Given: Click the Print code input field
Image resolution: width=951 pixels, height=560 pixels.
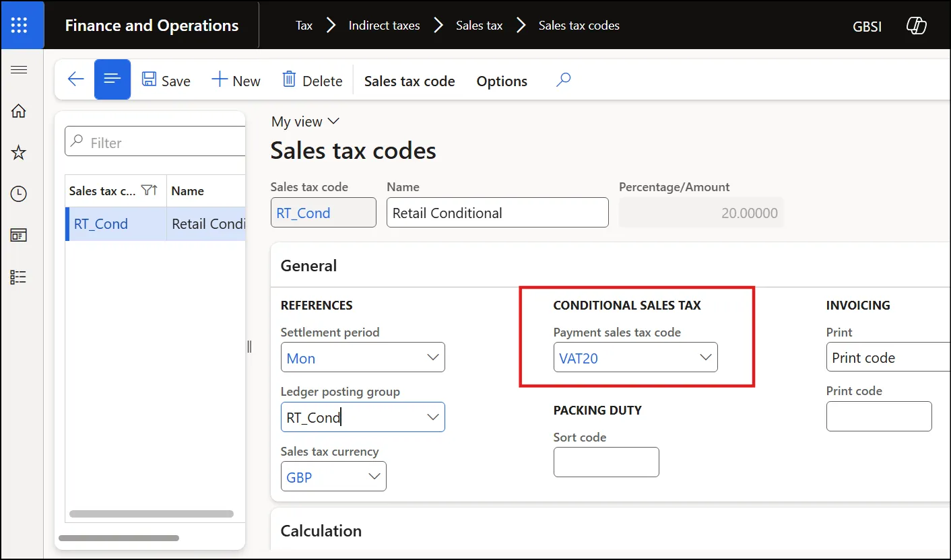Looking at the screenshot, I should 879,416.
